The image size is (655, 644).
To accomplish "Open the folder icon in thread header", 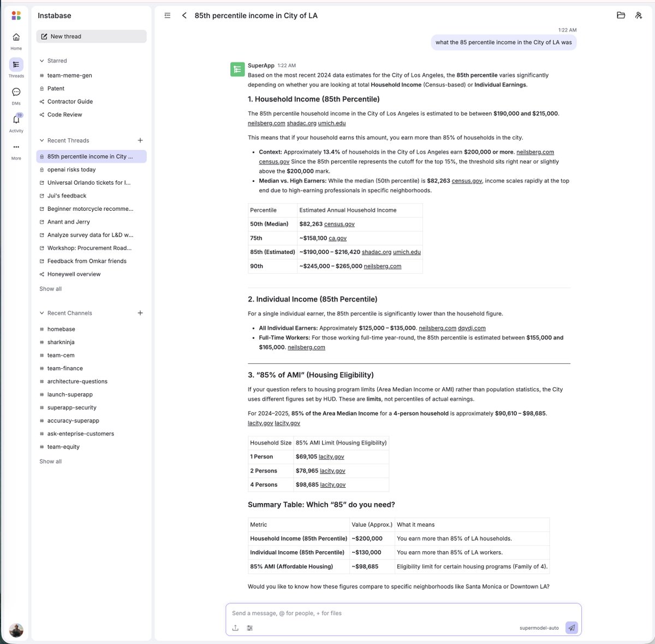I will click(621, 15).
